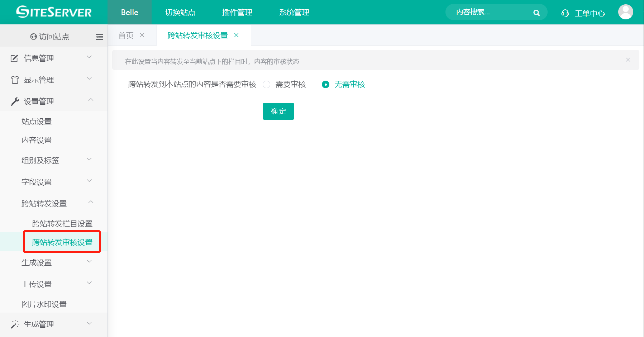Collapse the sidebar with the hamburger icon
This screenshot has width=644, height=337.
click(99, 37)
